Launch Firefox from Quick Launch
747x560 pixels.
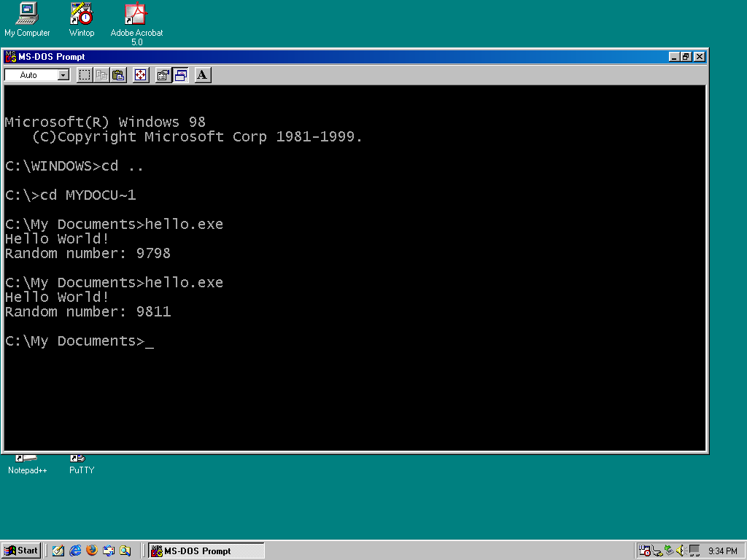tap(92, 551)
